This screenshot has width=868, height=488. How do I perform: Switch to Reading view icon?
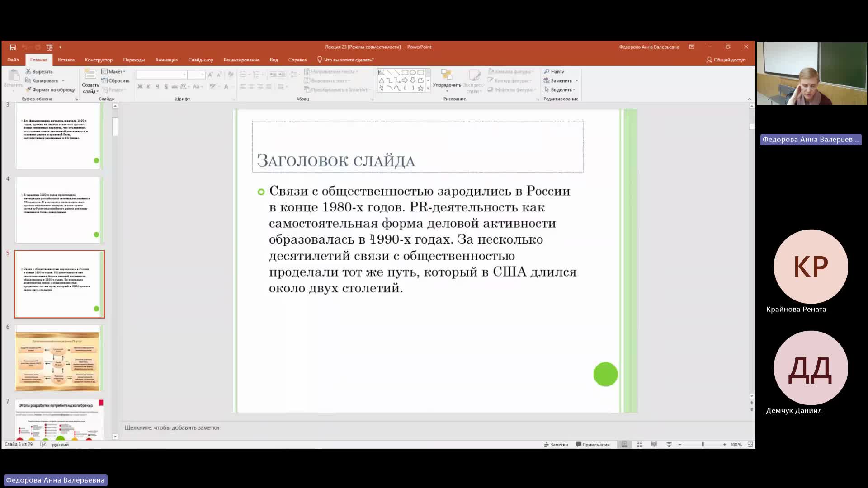click(654, 445)
